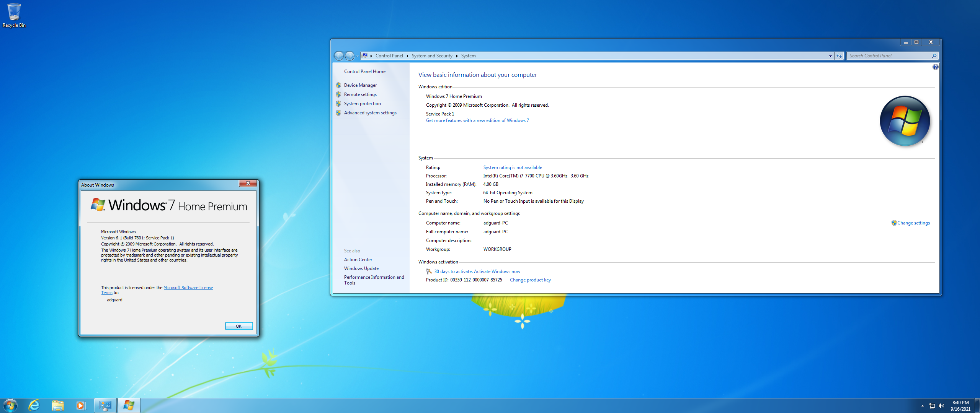Go forward in Control Panel window
980x413 pixels.
click(350, 56)
